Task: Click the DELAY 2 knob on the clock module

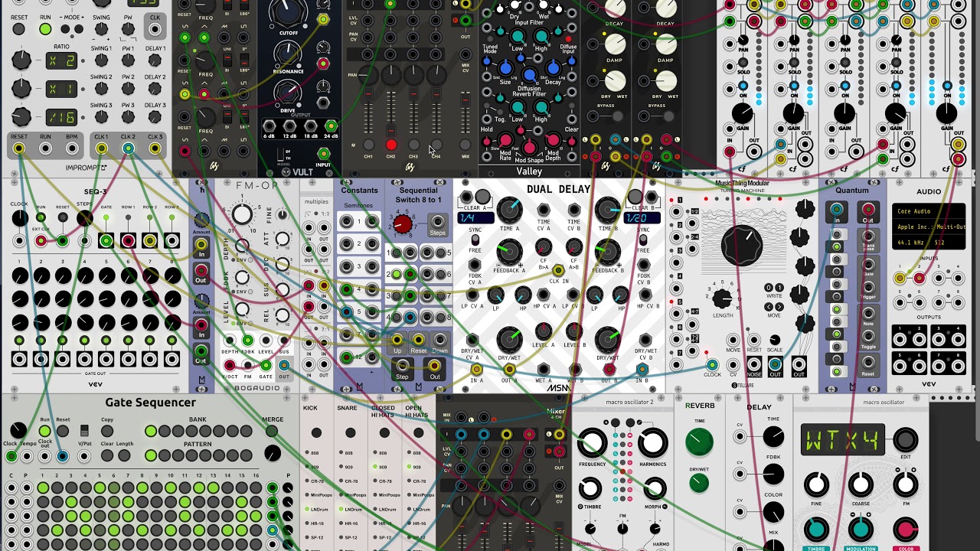Action: pos(155,90)
